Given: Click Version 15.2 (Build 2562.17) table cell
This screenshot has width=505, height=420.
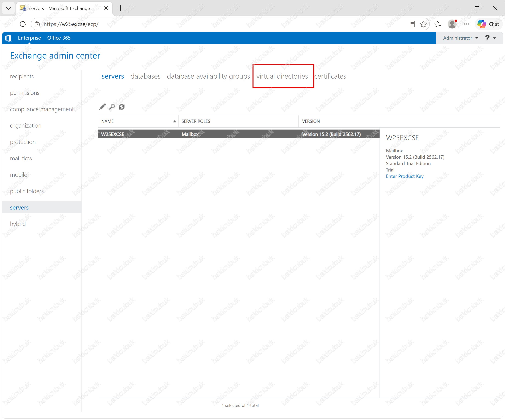Looking at the screenshot, I should coord(331,134).
